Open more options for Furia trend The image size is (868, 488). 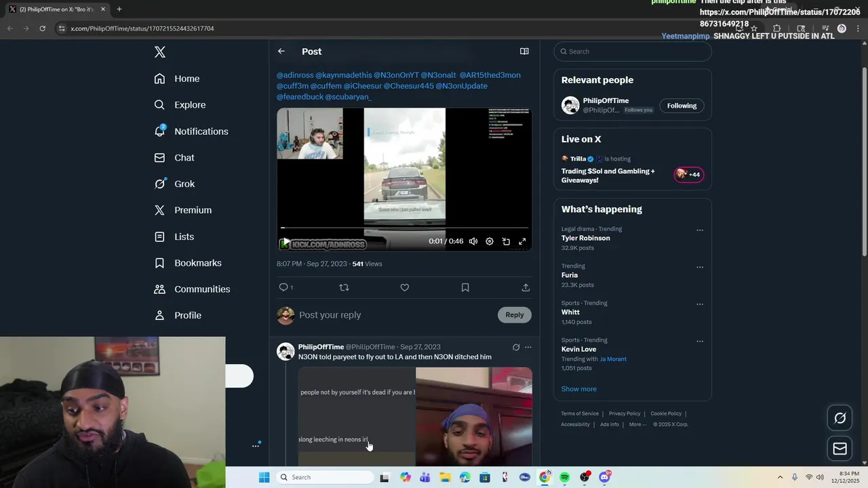(700, 267)
